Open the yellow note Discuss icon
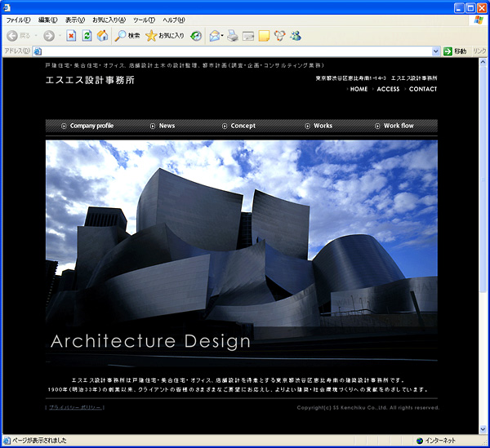The image size is (490, 448). point(264,36)
